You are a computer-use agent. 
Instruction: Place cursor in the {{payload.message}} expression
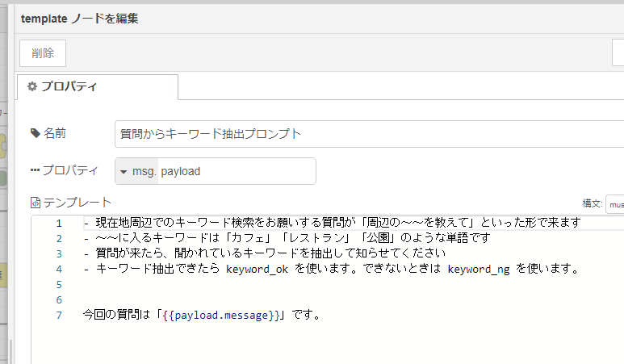pyautogui.click(x=221, y=315)
